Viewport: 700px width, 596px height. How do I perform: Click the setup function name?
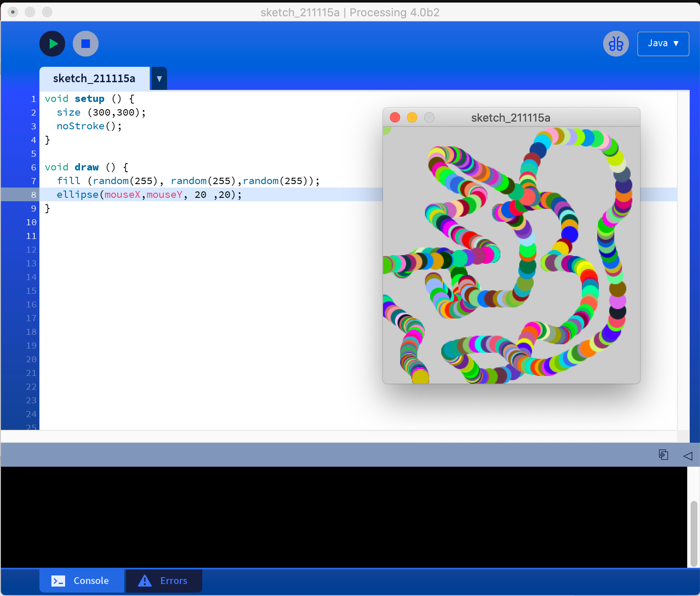point(90,99)
